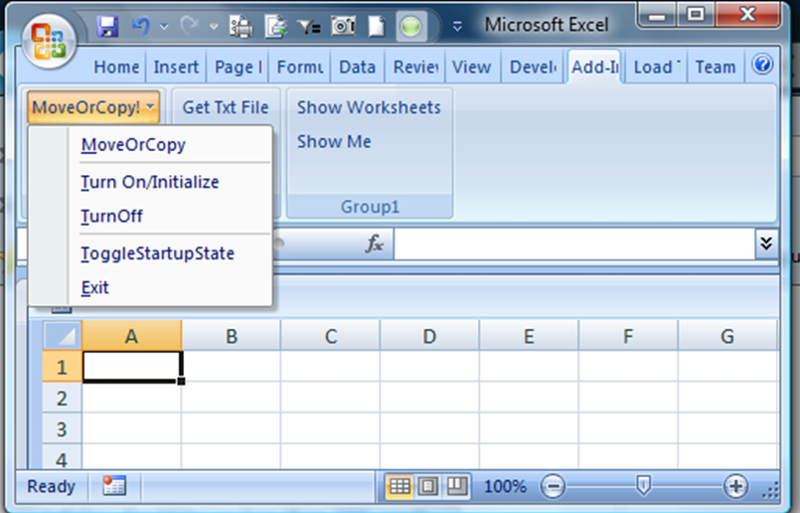Click the blue Help question mark icon
The width and height of the screenshot is (800, 513).
[762, 65]
